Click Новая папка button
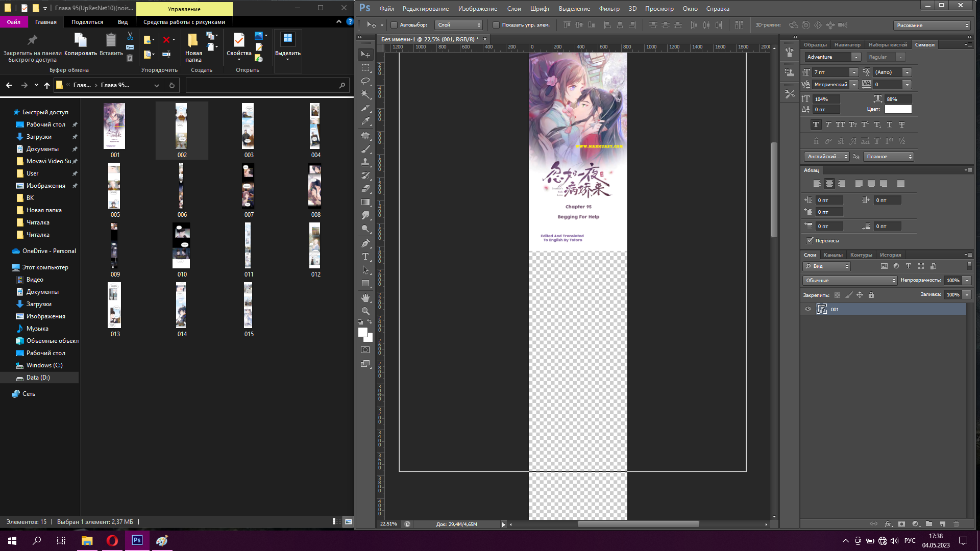 193,47
